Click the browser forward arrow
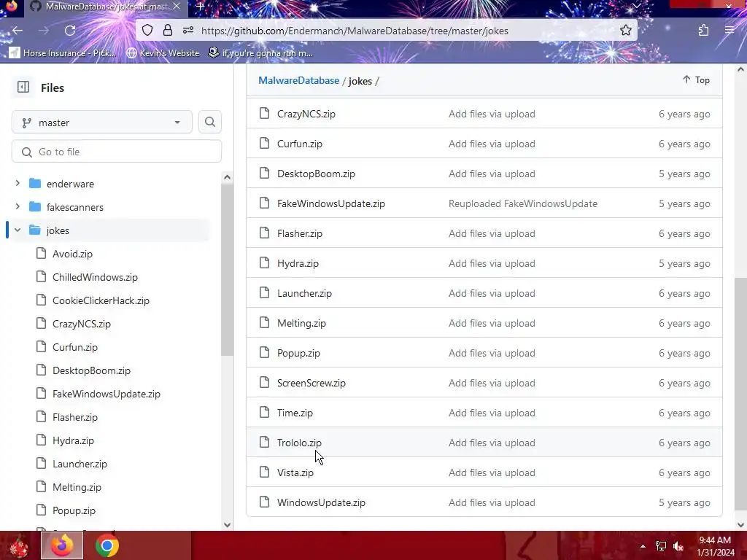 (x=43, y=31)
